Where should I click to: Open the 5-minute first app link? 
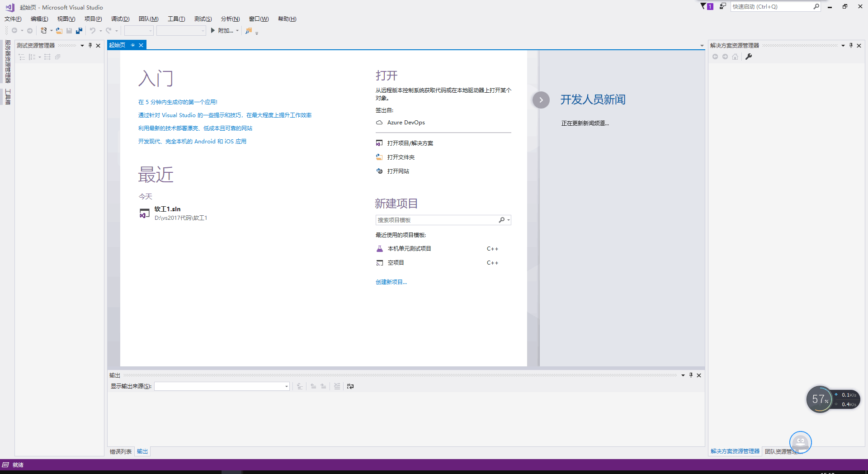[178, 102]
